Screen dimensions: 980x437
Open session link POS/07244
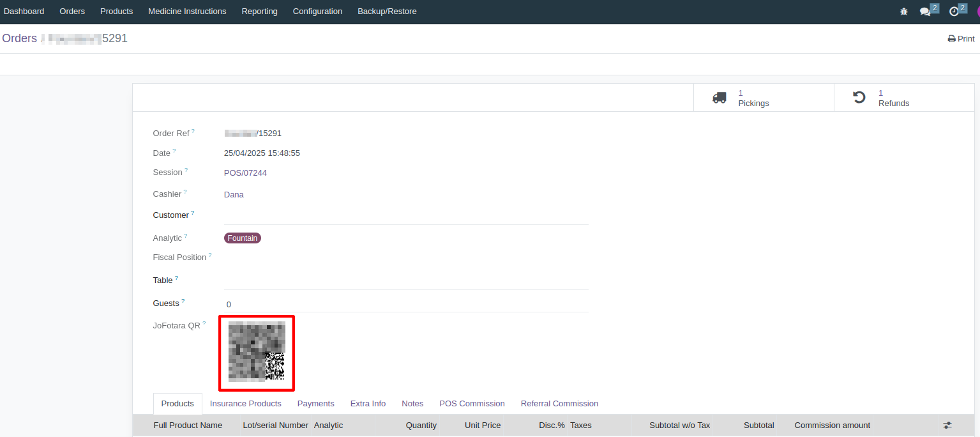[245, 173]
